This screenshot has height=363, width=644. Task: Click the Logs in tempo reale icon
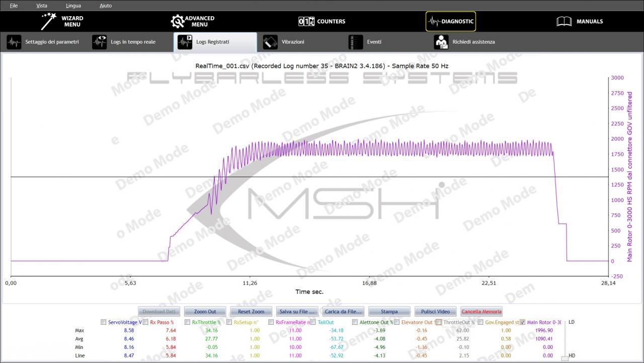pos(100,42)
